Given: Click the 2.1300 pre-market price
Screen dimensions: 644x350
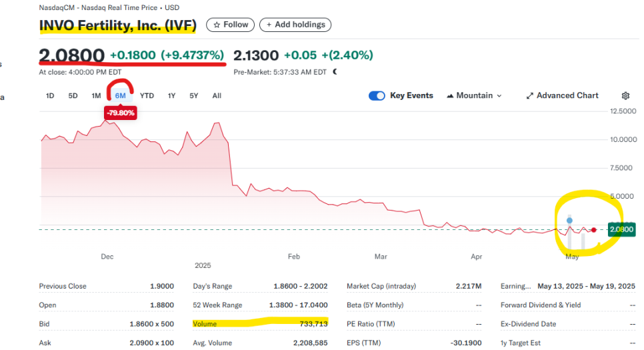Looking at the screenshot, I should click(256, 55).
